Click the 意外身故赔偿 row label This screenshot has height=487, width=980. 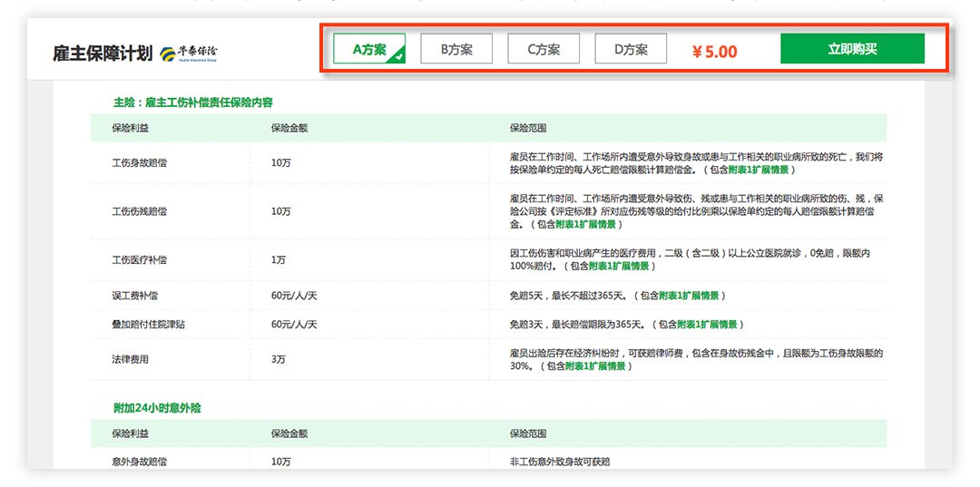[x=139, y=462]
